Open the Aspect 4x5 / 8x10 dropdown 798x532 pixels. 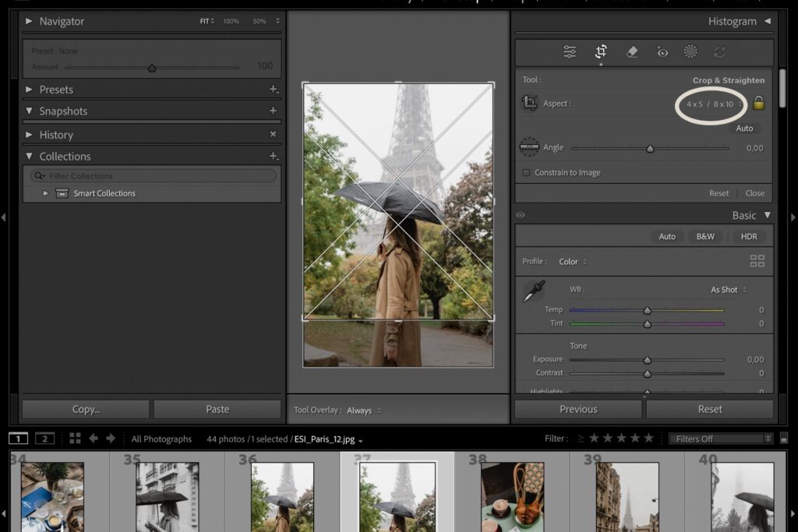[x=714, y=104]
